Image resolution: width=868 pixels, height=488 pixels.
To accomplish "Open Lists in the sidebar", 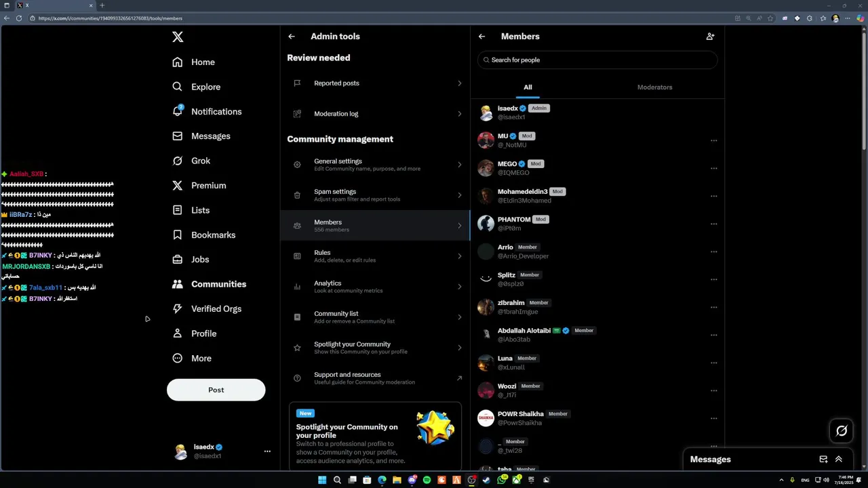I will pyautogui.click(x=191, y=210).
